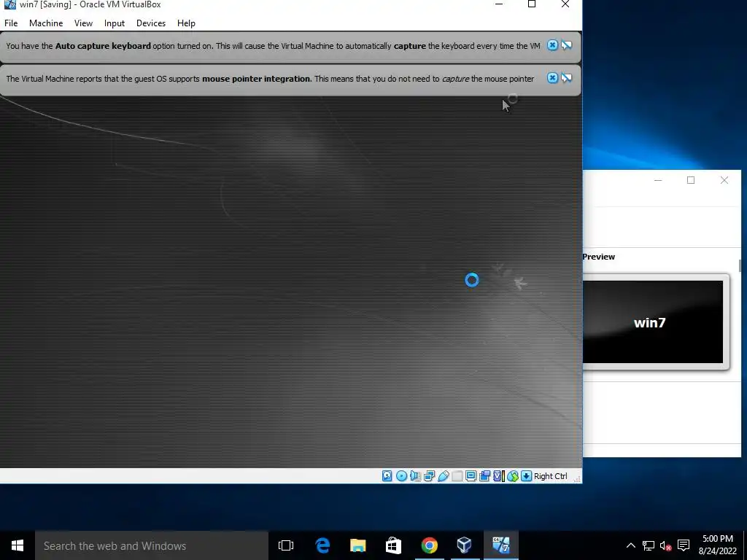
Task: Open the View menu
Action: tap(83, 23)
